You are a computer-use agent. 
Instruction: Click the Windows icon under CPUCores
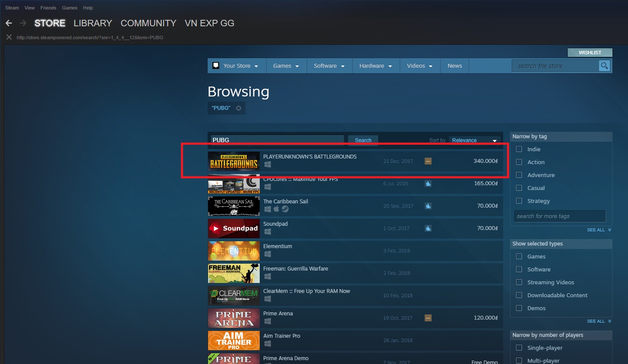coord(267,187)
